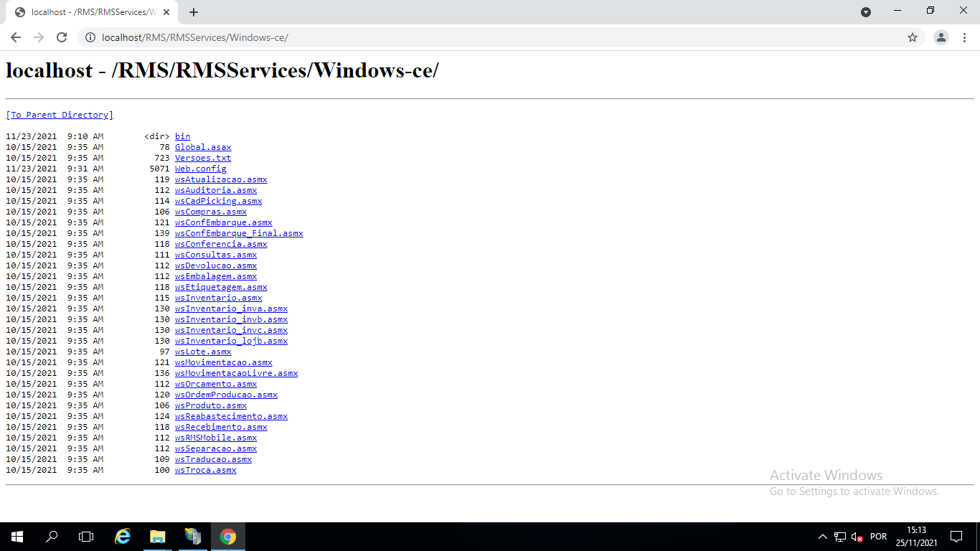The width and height of the screenshot is (980, 551).
Task: Open wsReabastecimento.asmx link
Action: (231, 416)
